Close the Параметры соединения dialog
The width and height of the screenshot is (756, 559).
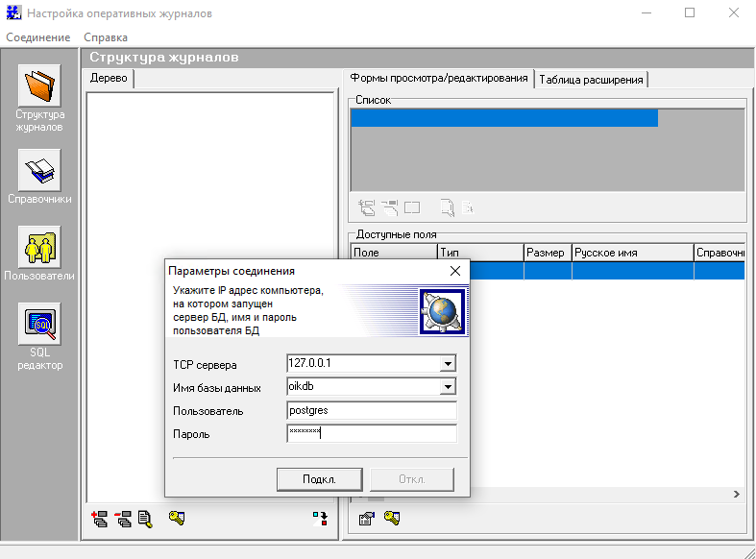(x=455, y=271)
